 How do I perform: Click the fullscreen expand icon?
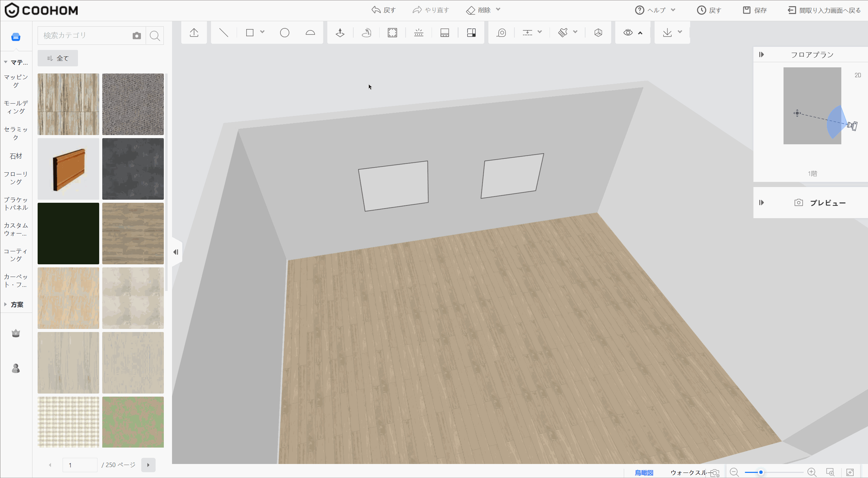point(850,472)
